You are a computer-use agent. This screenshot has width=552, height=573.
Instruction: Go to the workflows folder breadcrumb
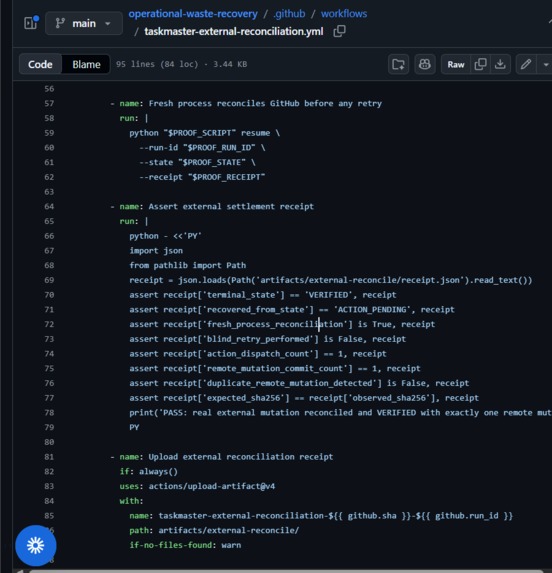point(344,14)
